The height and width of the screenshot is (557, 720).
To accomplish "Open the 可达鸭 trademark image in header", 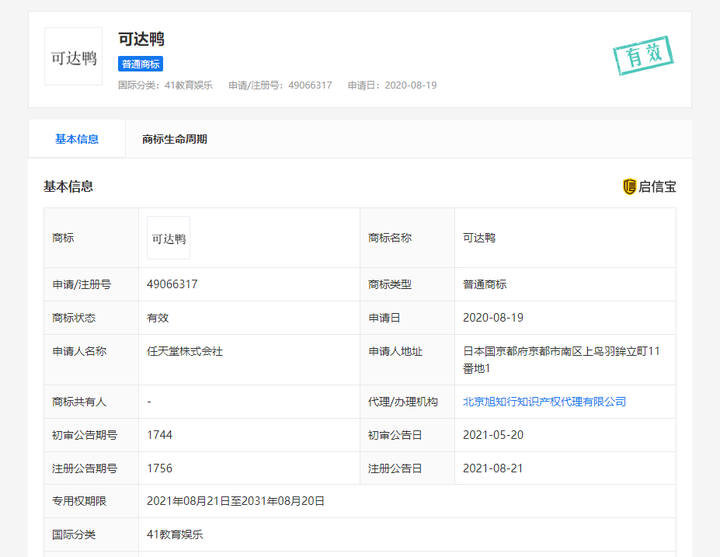I will 73,57.
